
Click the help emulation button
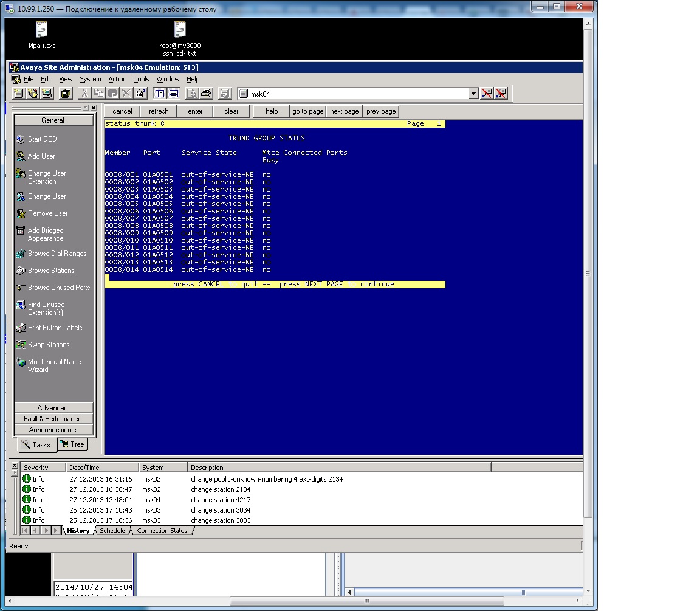[x=272, y=111]
